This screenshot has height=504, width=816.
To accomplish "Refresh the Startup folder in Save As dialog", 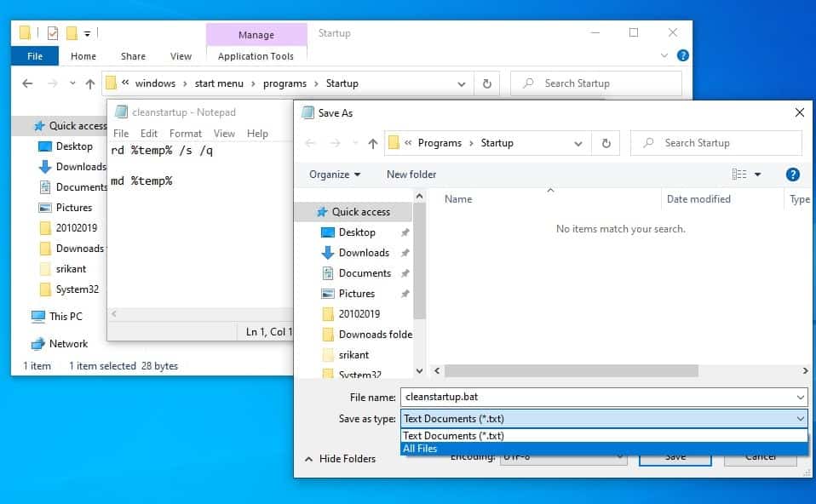I will pos(606,143).
